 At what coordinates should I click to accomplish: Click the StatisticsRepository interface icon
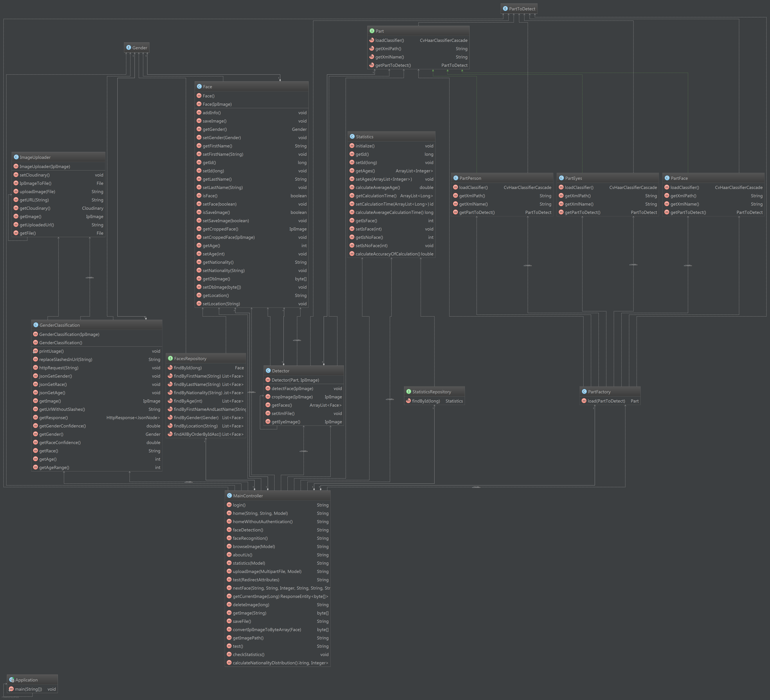click(408, 392)
